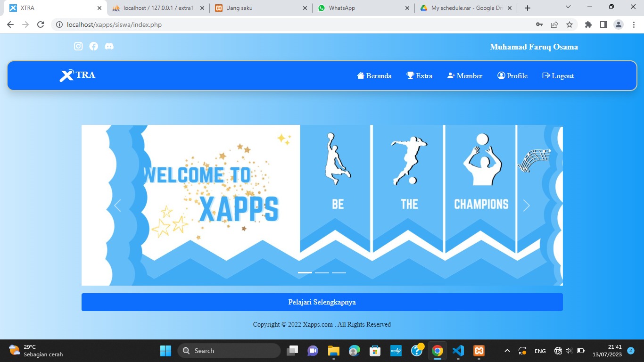Close the XTRA browser tab
Screen dimensions: 644x362
point(99,8)
